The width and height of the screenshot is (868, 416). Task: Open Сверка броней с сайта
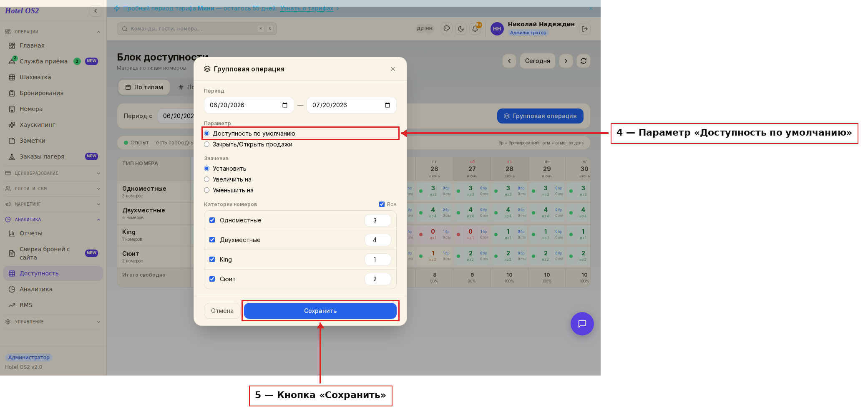click(x=53, y=253)
